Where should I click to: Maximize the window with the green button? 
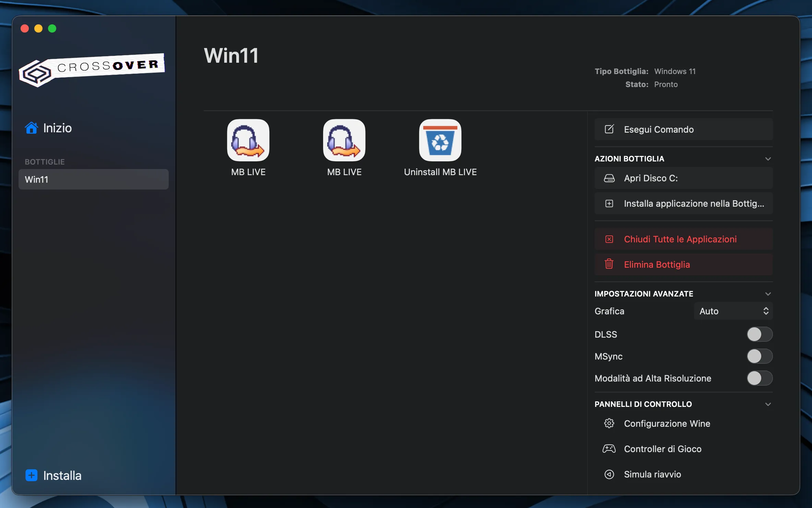point(52,28)
